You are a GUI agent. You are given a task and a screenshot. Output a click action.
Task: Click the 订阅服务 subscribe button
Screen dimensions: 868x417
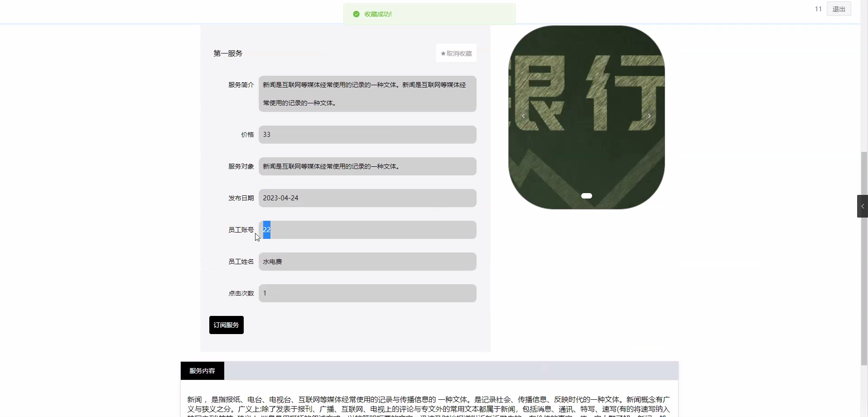tap(227, 325)
